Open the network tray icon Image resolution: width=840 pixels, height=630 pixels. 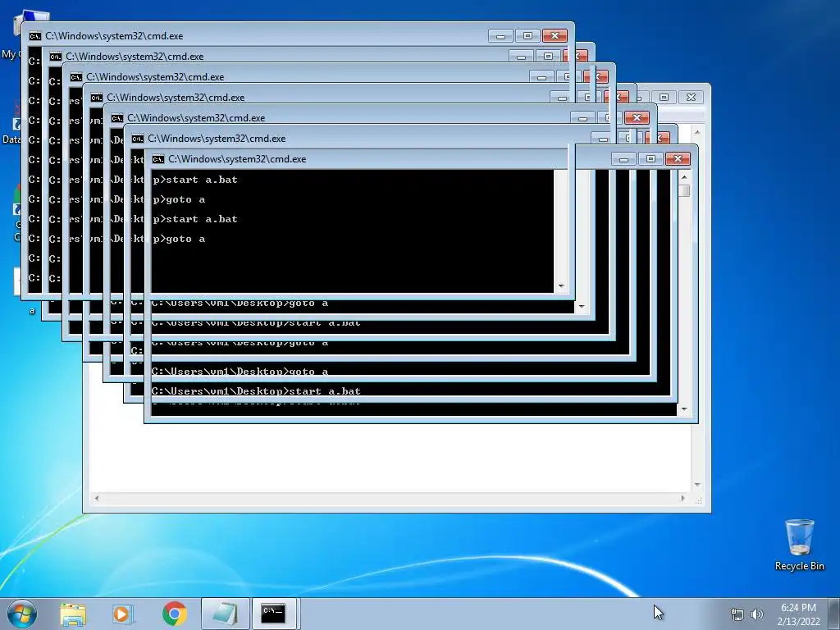[x=737, y=614]
